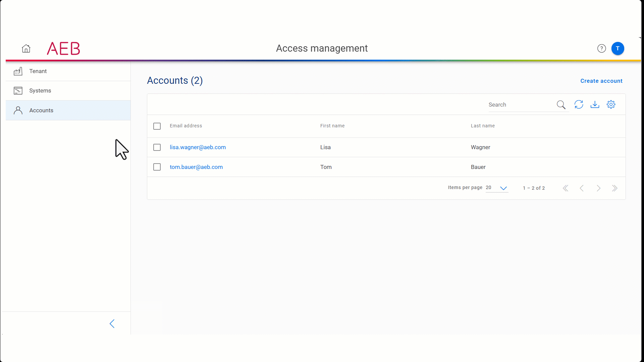644x362 pixels.
Task: Select all accounts header checkbox
Action: [x=157, y=126]
